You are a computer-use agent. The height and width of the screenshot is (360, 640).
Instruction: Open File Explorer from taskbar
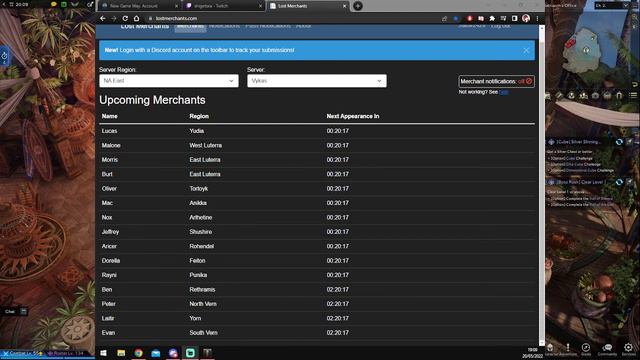coord(121,353)
